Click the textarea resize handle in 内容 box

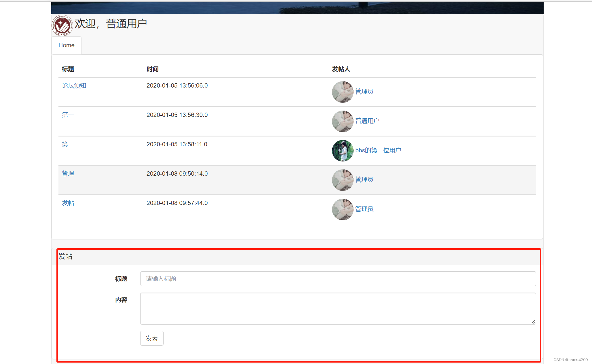[533, 322]
